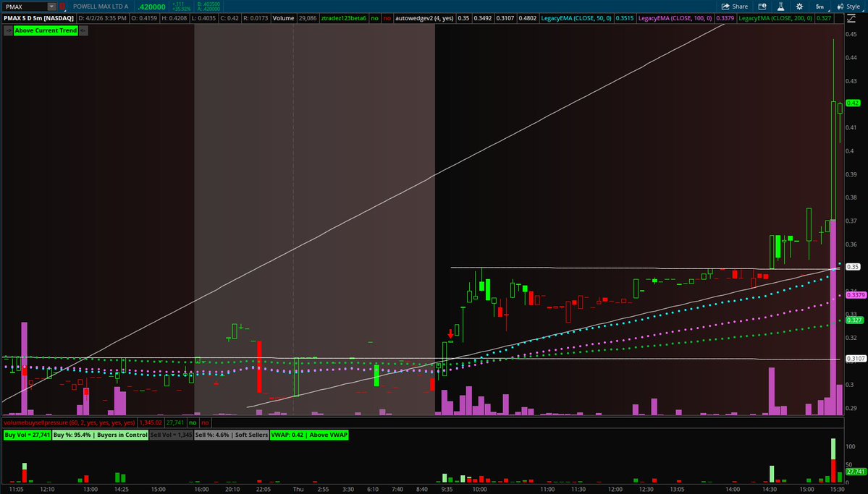Click the 'Sell Vol = 1,345' label
The height and width of the screenshot is (494, 868).
point(171,435)
